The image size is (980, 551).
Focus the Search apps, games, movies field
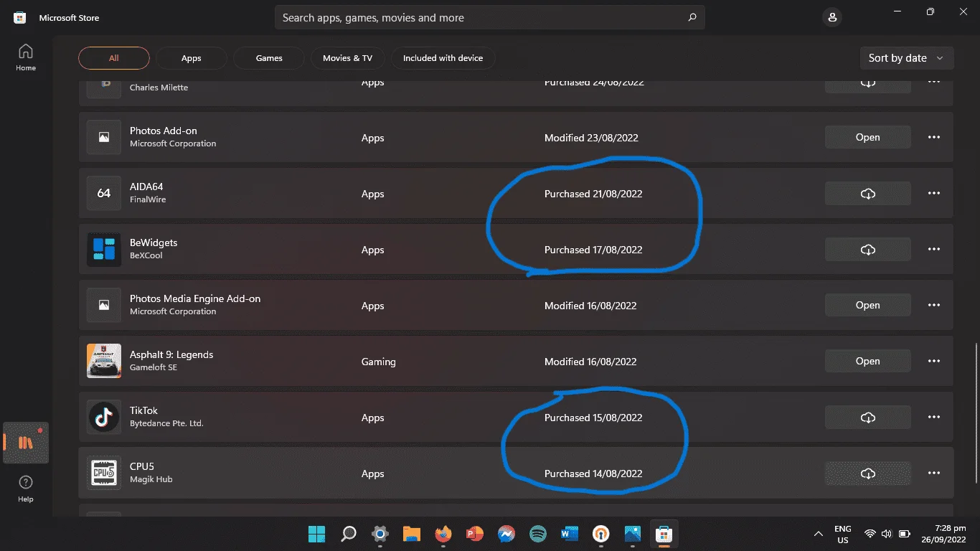[x=490, y=18]
